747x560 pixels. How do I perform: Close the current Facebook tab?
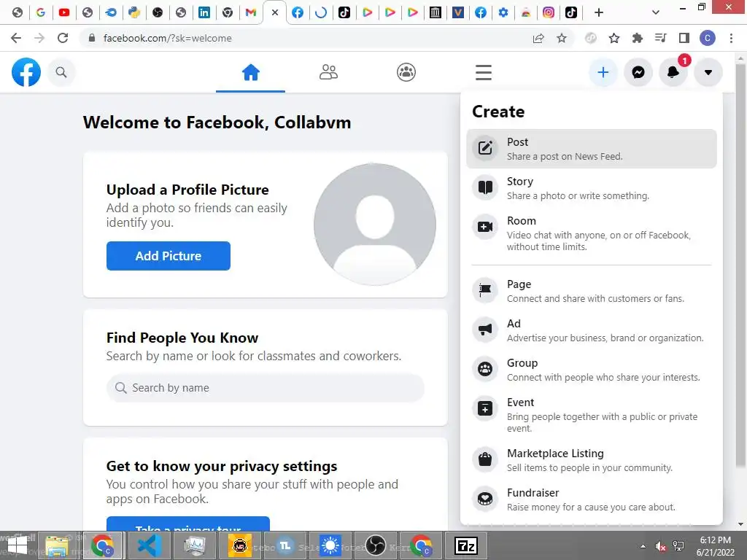point(275,13)
